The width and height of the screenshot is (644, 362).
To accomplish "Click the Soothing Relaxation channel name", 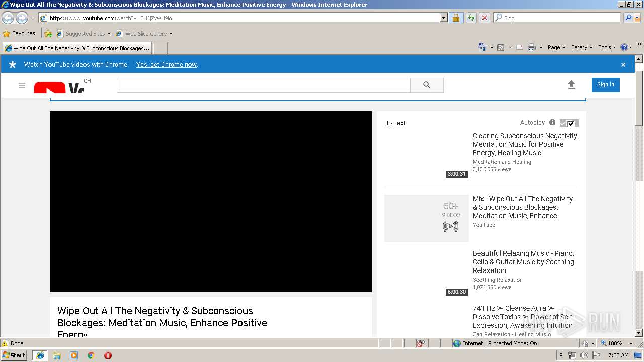I will tap(498, 280).
